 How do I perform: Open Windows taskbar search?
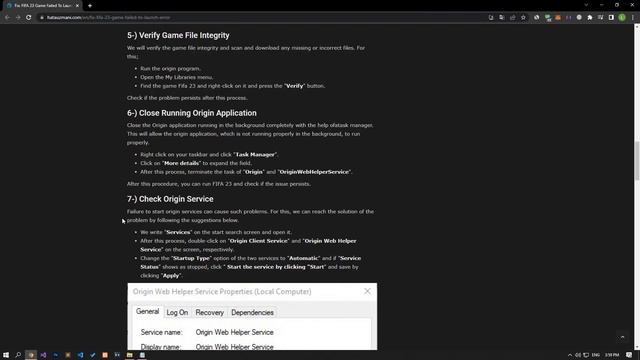[18, 355]
